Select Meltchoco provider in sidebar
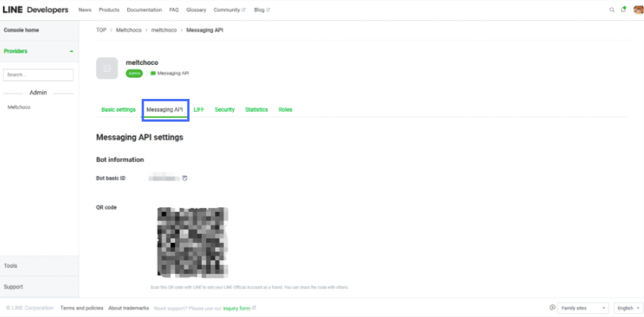The width and height of the screenshot is (644, 317). click(19, 107)
